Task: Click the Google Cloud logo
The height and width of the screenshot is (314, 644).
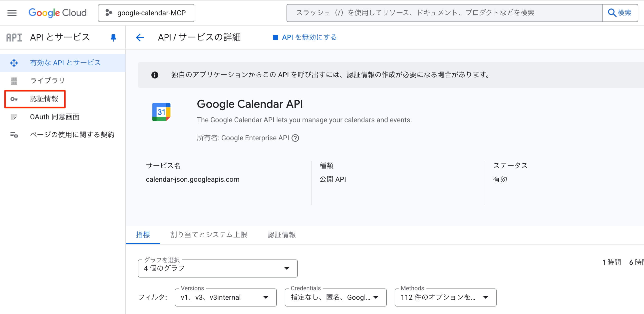Action: (57, 13)
